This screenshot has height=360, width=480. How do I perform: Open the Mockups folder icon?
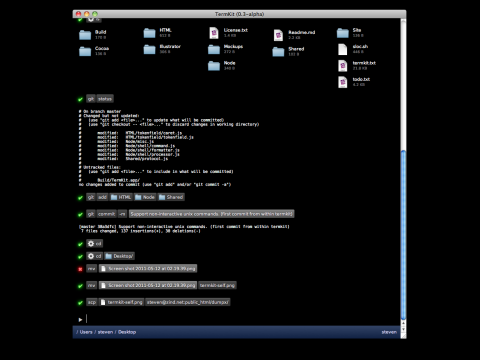(x=214, y=49)
